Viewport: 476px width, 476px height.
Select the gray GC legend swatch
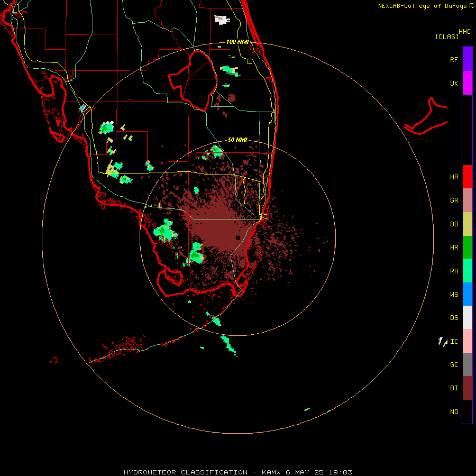(467, 364)
